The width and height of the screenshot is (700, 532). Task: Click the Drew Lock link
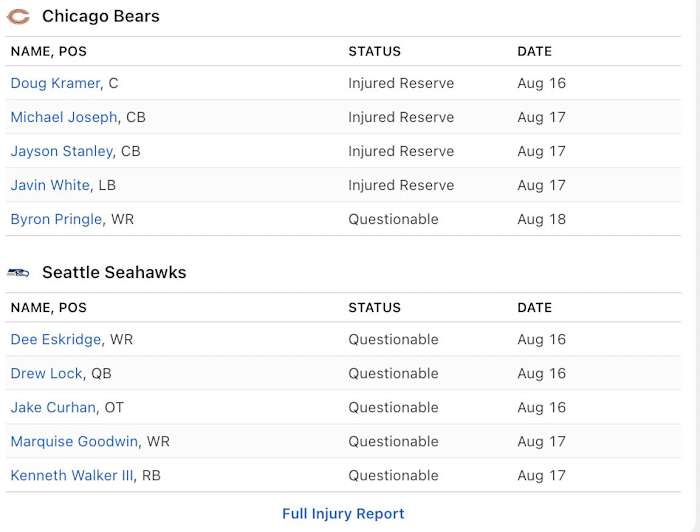coord(46,373)
